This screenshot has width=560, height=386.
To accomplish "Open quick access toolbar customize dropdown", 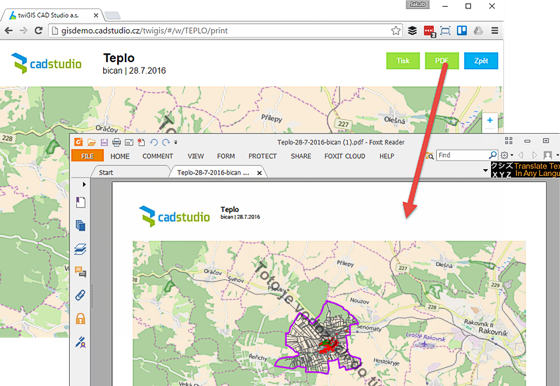I will coord(176,142).
